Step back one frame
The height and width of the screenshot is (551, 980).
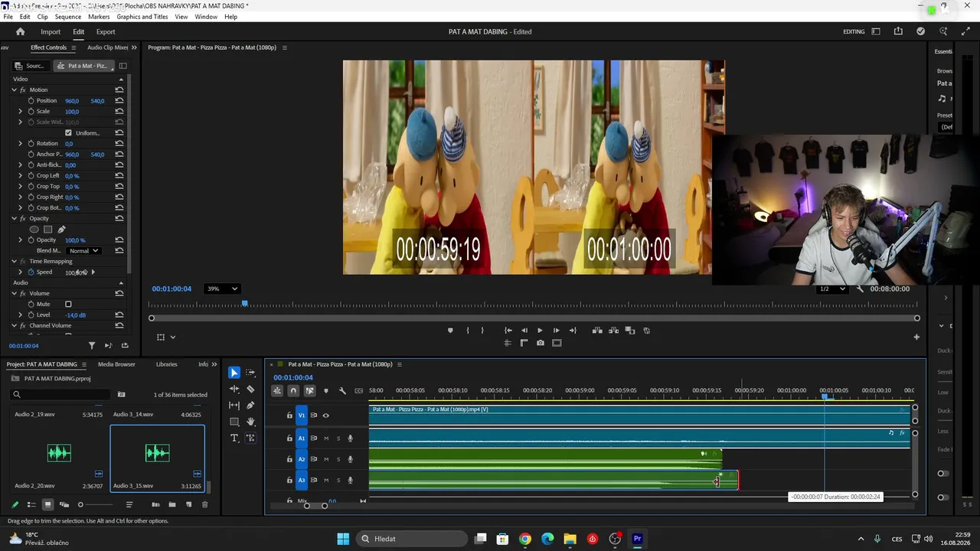tap(524, 331)
